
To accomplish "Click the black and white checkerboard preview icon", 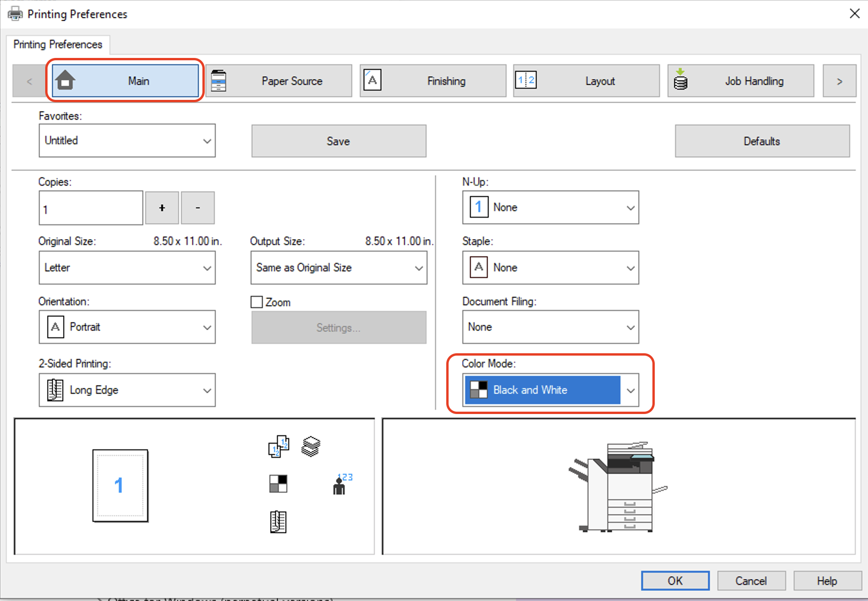I will [278, 483].
